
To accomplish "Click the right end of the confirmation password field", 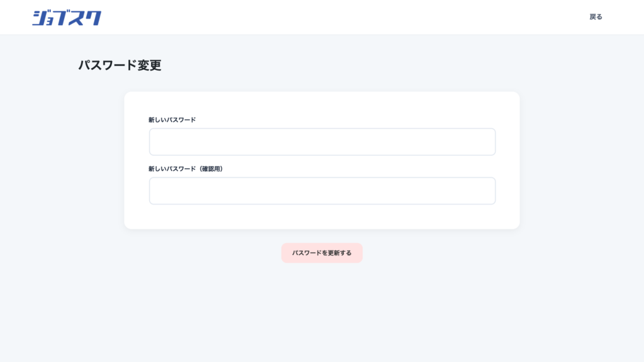I will 484,191.
